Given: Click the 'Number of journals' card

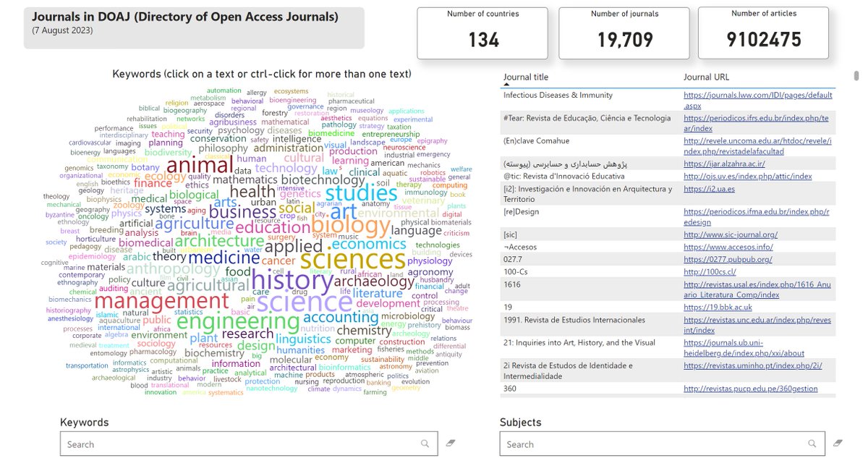Looking at the screenshot, I should tap(624, 33).
